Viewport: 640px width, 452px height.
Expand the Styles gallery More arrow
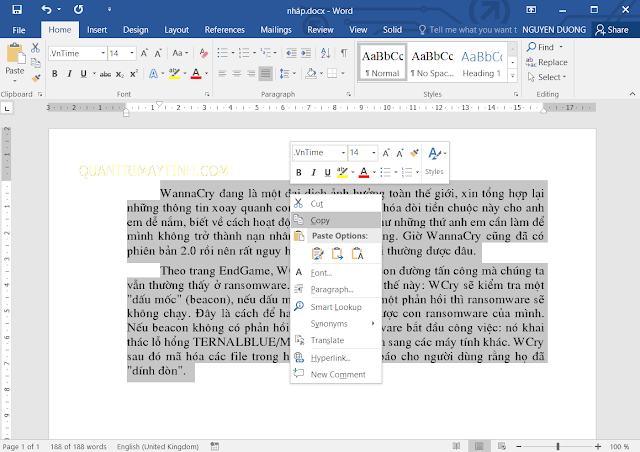click(513, 76)
